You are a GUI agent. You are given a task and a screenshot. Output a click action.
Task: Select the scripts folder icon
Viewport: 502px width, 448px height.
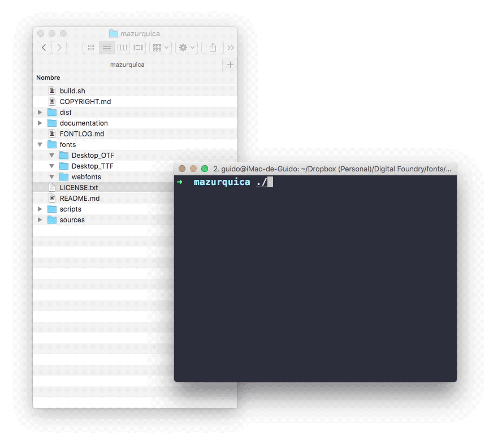(52, 209)
